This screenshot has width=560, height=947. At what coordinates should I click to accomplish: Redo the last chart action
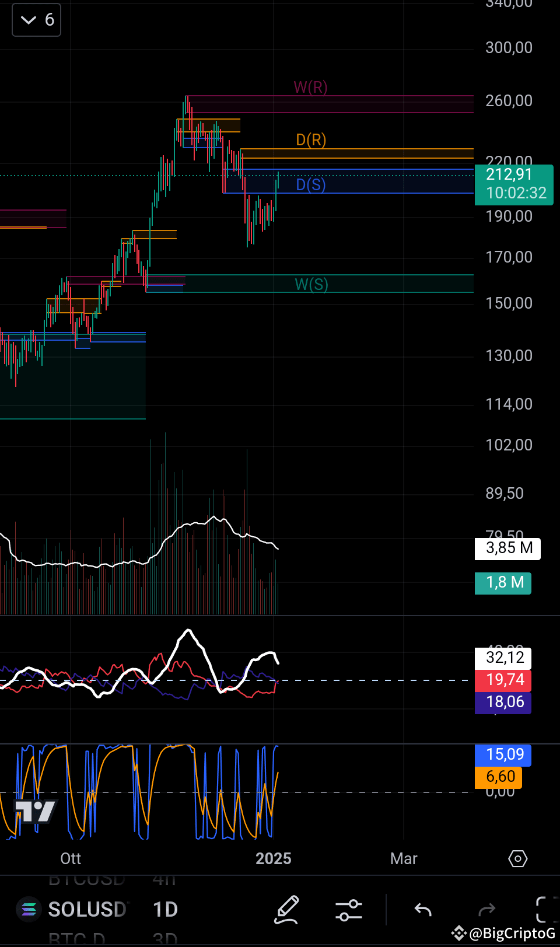[487, 910]
